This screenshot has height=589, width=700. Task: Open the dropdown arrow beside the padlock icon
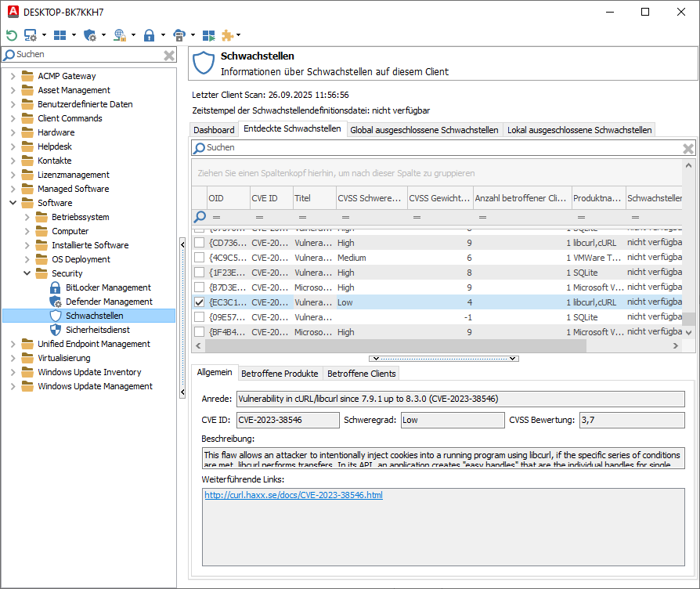pos(163,34)
